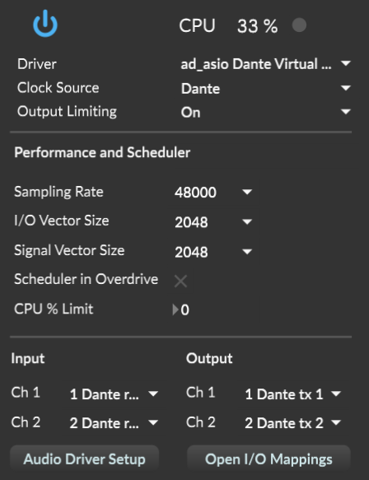Open the Signal Vector Size dropdown
Screen dimensions: 369x480
click(x=213, y=252)
